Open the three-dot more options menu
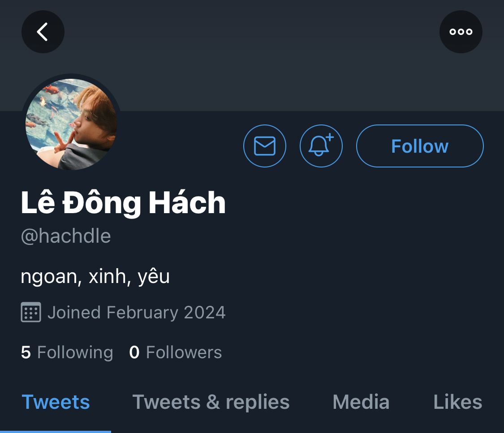Screen dimensions: 504x433 [x=461, y=32]
